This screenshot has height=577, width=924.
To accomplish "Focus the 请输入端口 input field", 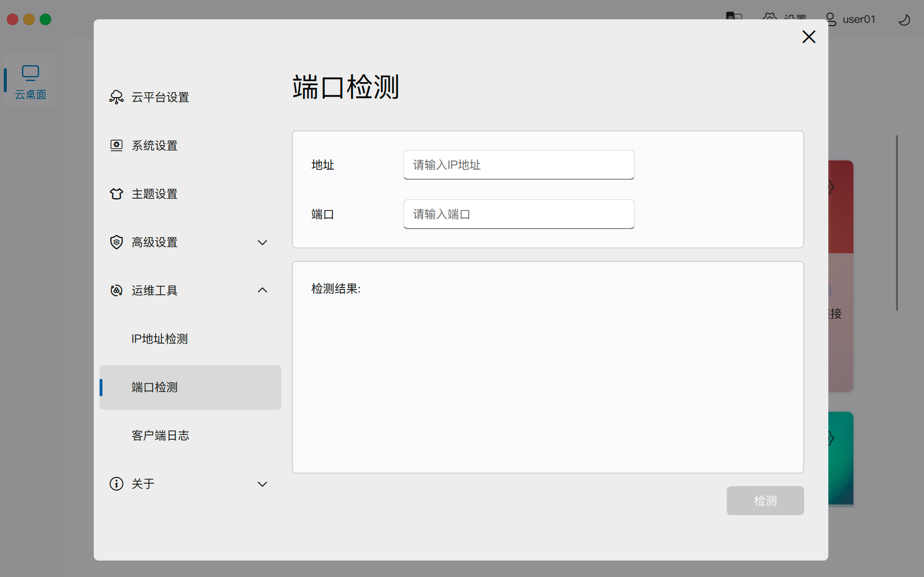I will pyautogui.click(x=519, y=214).
